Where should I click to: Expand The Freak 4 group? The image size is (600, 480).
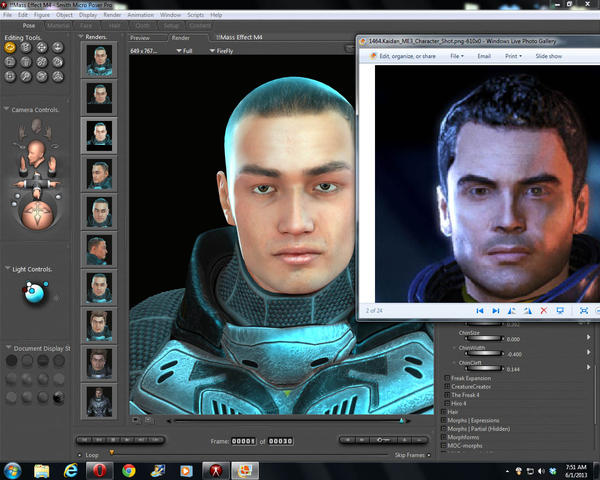point(447,395)
